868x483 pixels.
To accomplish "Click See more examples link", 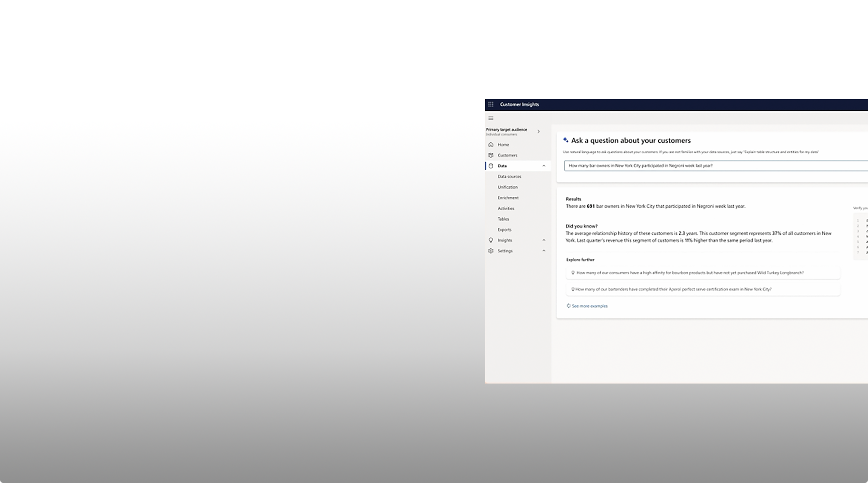I will [589, 306].
